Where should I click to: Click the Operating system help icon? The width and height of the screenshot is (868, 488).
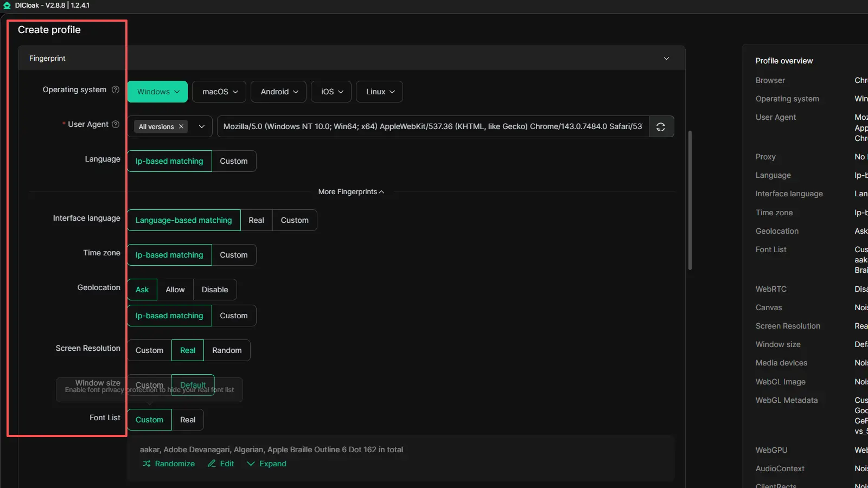click(116, 90)
